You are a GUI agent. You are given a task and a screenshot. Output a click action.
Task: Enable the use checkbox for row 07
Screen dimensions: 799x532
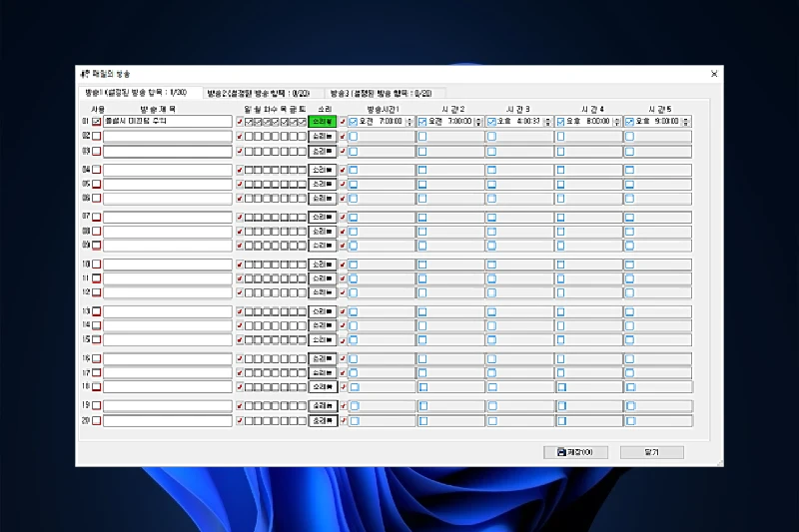point(97,217)
